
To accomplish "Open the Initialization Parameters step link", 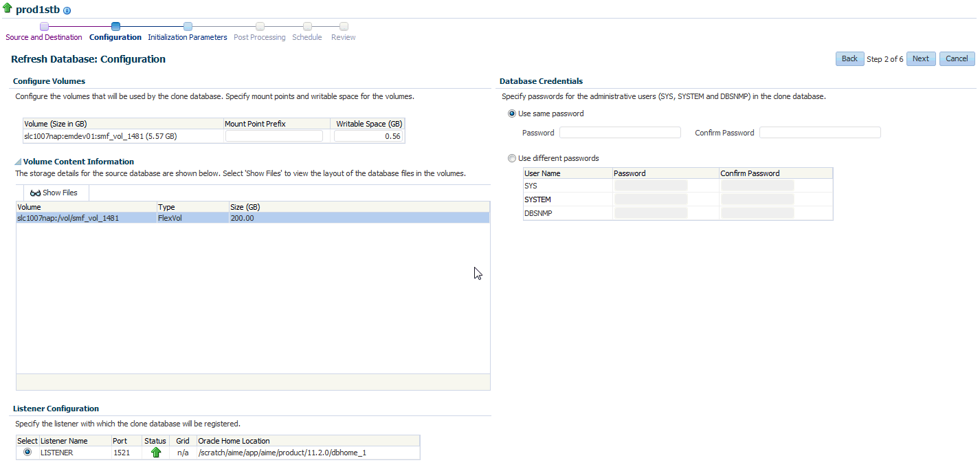I will (188, 37).
